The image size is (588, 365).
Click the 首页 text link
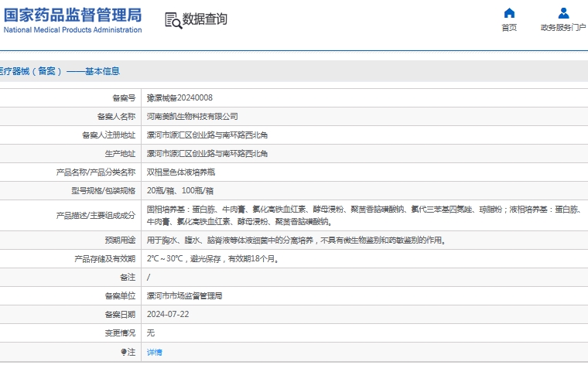point(509,27)
